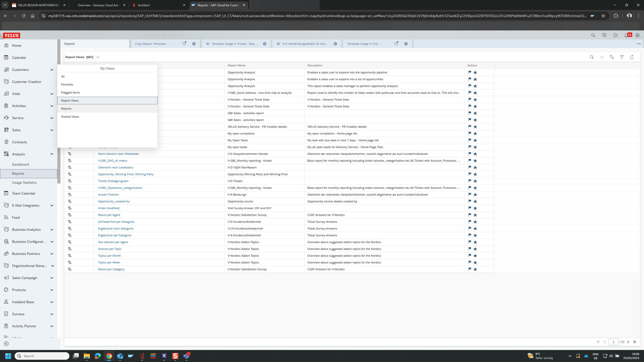The image size is (644, 362).
Task: Flag the Result per Agent row
Action: pyautogui.click(x=470, y=215)
